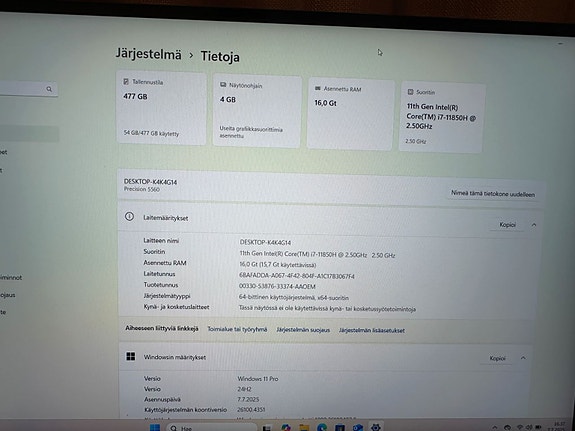Open File Explorer from the taskbar

304,428
